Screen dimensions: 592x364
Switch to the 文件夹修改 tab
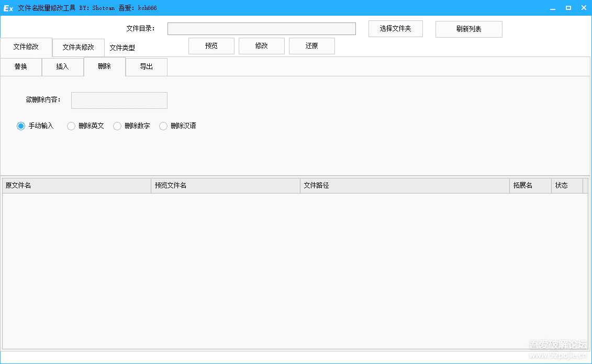[78, 47]
